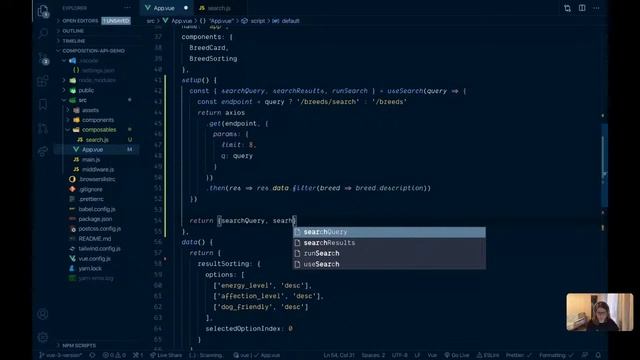Image resolution: width=640 pixels, height=360 pixels.
Task: Click the open changes icon in editor toolbar
Action: point(567,8)
